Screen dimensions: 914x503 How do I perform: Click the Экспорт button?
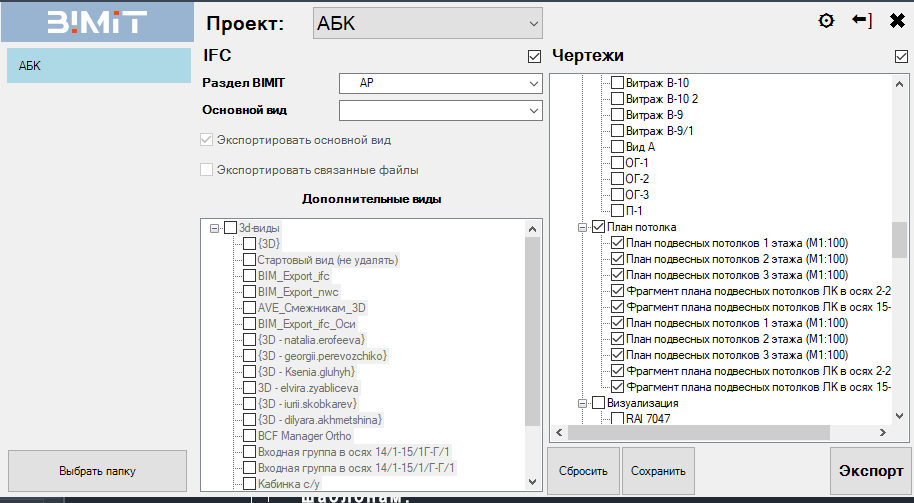tap(870, 471)
